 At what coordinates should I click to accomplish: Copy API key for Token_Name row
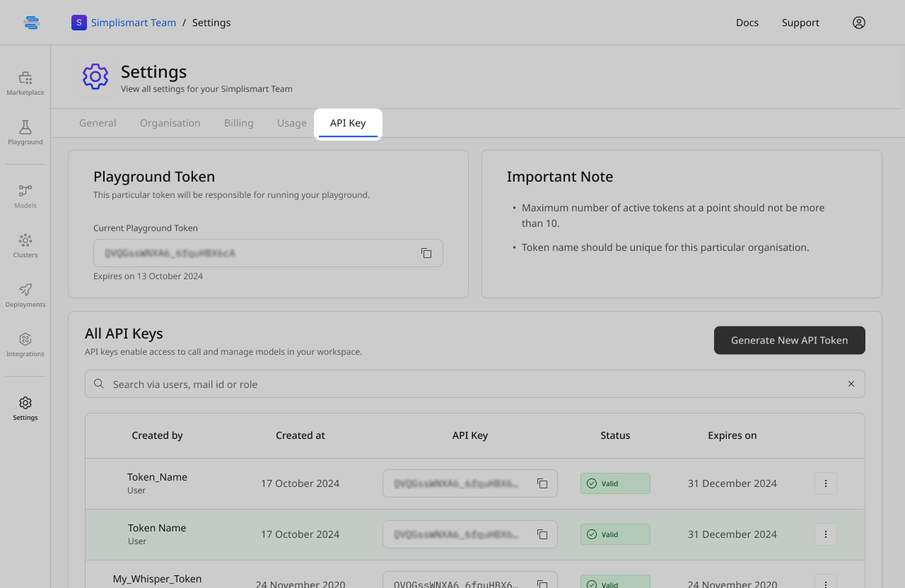click(x=542, y=483)
